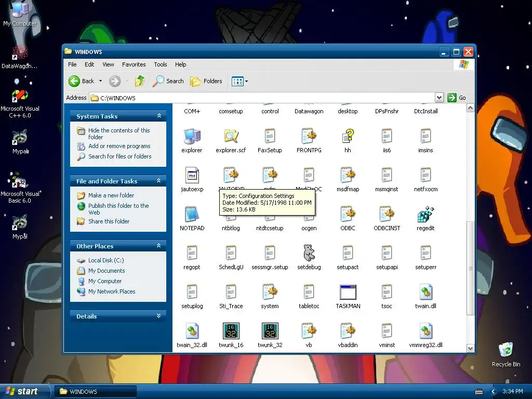Open My Network Places link
532x399 pixels.
(112, 291)
